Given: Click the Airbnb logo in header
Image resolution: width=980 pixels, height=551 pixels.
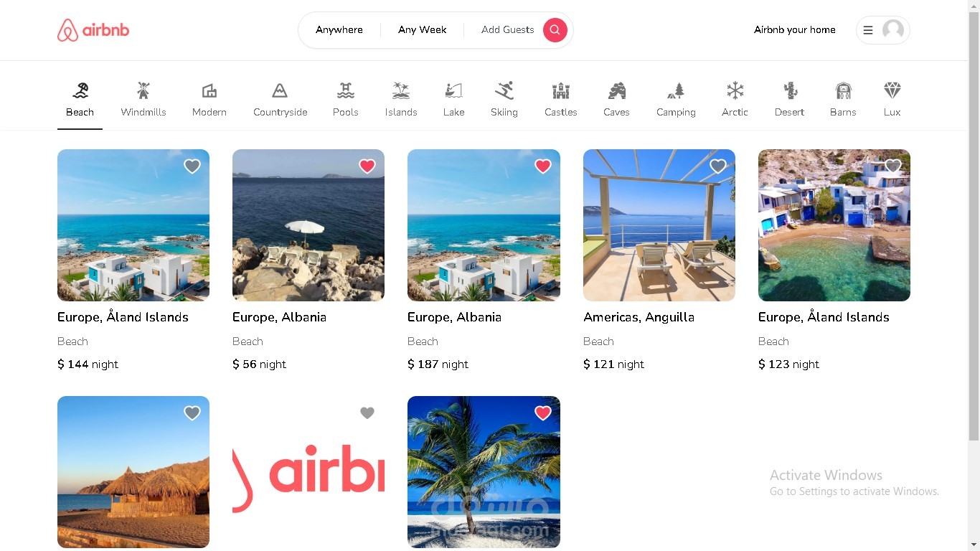Looking at the screenshot, I should pos(93,30).
